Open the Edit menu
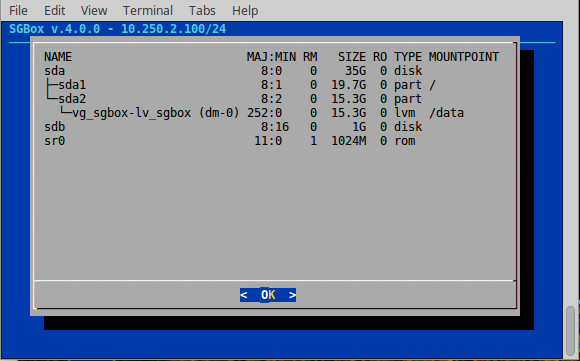 [x=54, y=10]
